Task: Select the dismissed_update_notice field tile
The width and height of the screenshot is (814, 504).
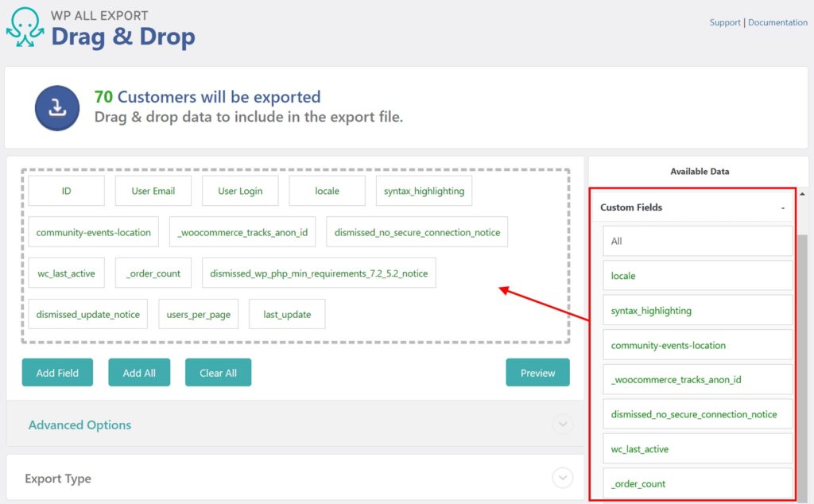Action: coord(87,314)
